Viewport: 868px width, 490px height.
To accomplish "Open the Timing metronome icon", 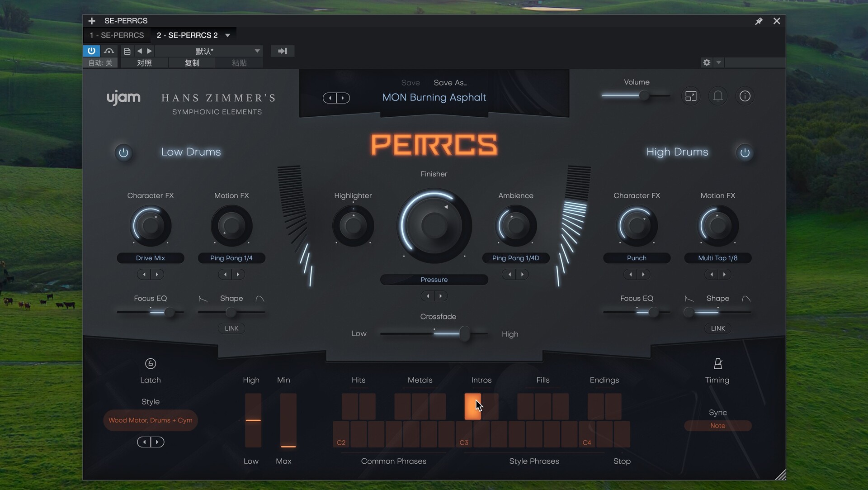I will click(717, 363).
